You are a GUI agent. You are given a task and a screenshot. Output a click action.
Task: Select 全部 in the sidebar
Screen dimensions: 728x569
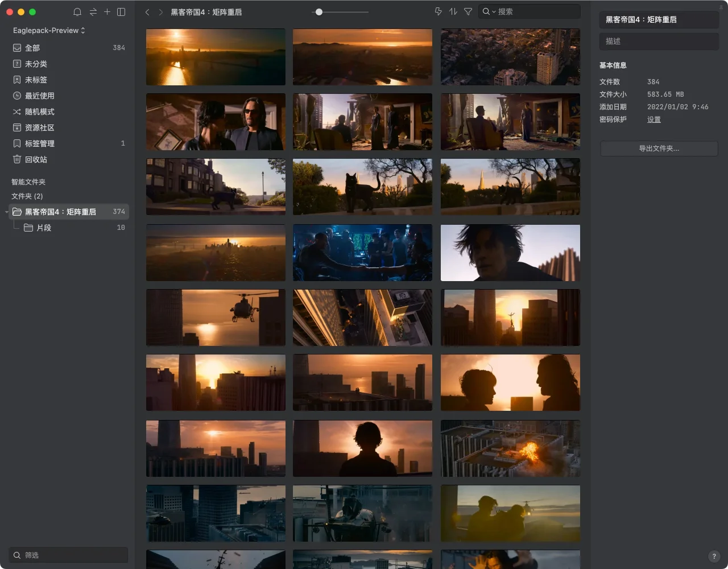69,48
